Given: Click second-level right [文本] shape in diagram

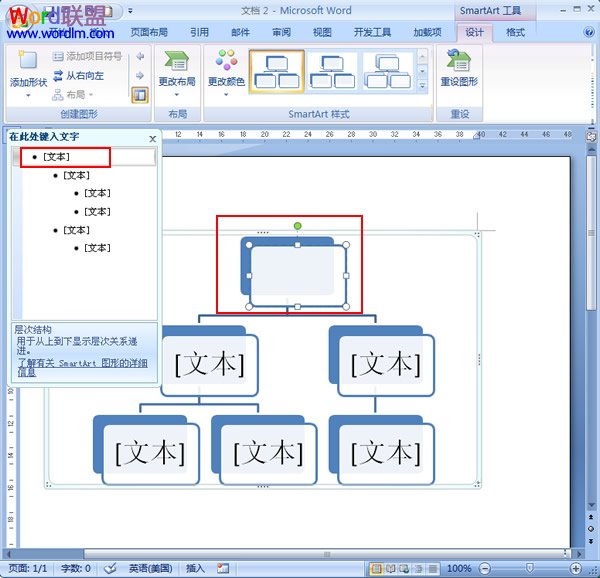Looking at the screenshot, I should 386,365.
